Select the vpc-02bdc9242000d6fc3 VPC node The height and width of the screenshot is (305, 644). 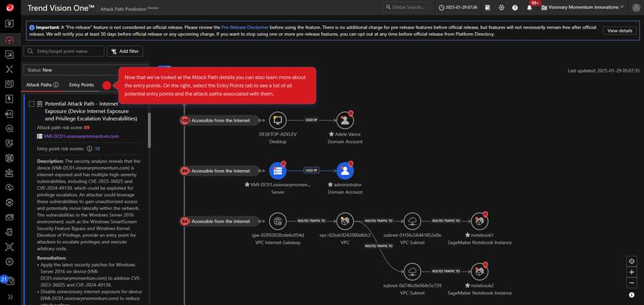(x=345, y=221)
